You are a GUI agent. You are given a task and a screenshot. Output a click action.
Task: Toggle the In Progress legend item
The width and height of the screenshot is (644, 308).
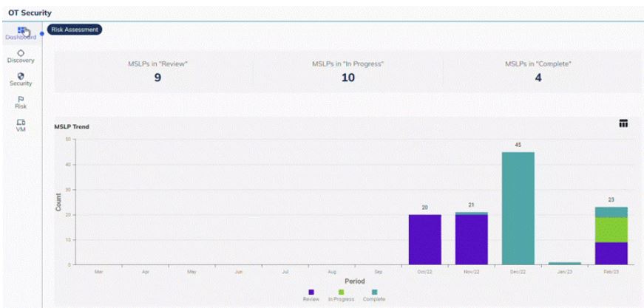(341, 295)
